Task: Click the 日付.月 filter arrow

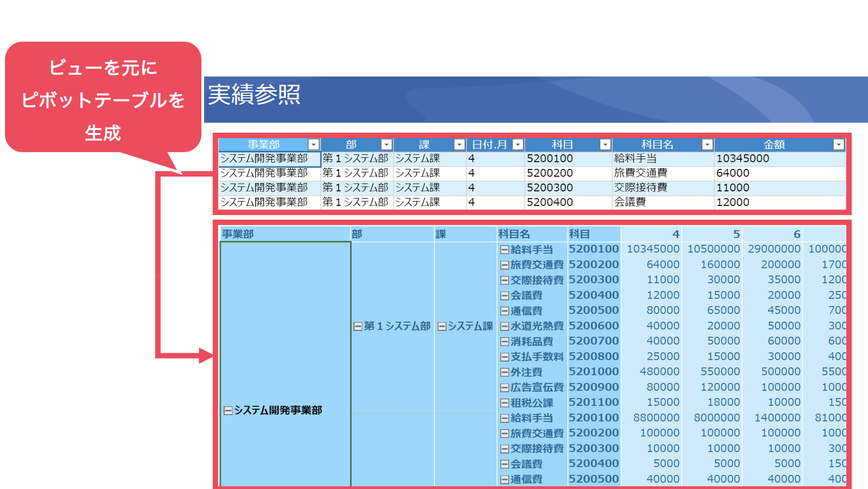Action: point(517,144)
